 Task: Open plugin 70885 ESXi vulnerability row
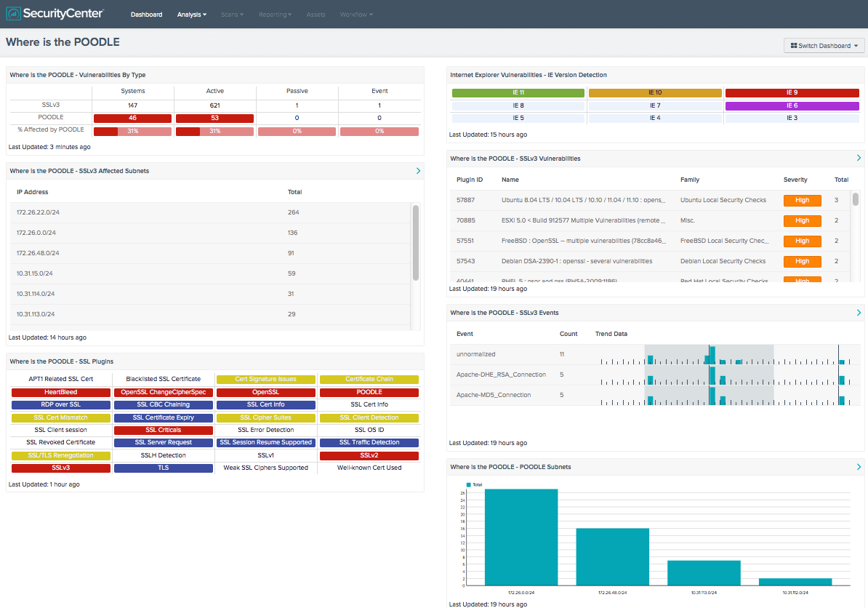pyautogui.click(x=651, y=221)
